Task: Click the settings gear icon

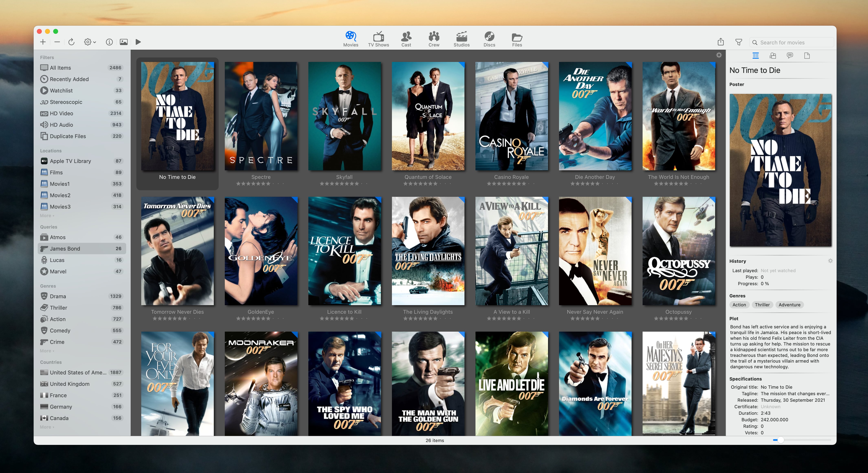Action: 88,42
